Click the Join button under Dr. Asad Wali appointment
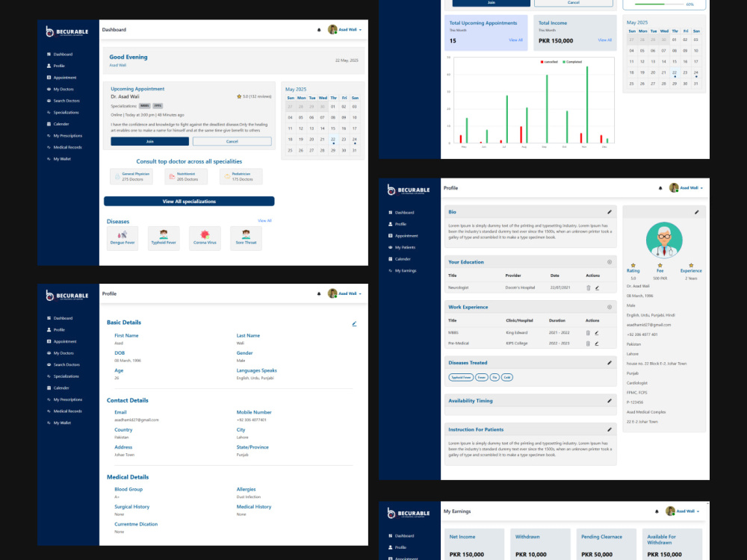 149,141
